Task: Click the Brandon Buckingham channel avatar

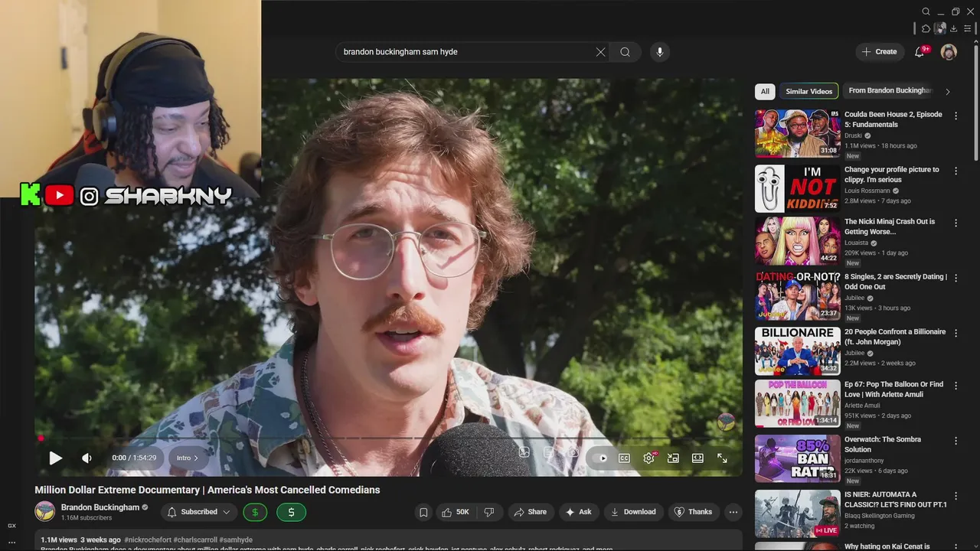Action: pos(45,511)
